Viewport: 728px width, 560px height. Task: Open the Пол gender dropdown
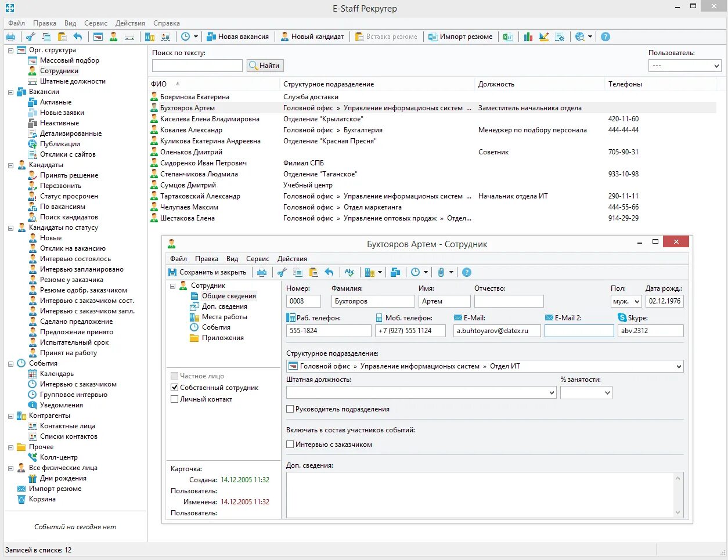tap(626, 301)
